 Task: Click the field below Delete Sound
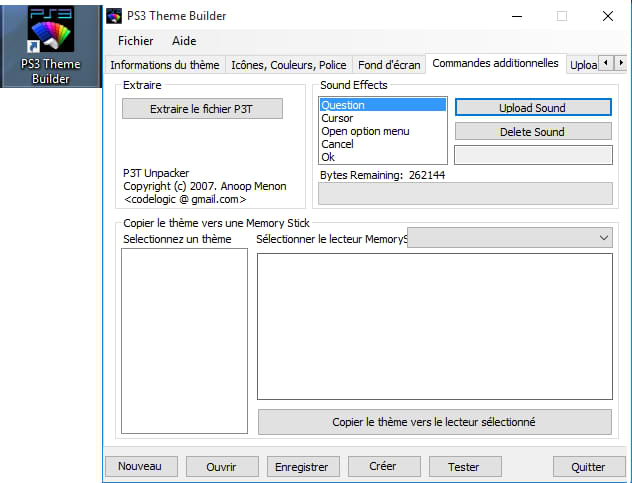point(533,155)
